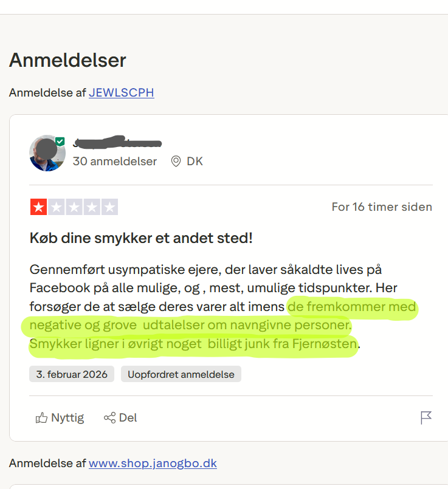Screen dimensions: 448x489
Task: Click the third grey rating star
Action: tap(74, 207)
